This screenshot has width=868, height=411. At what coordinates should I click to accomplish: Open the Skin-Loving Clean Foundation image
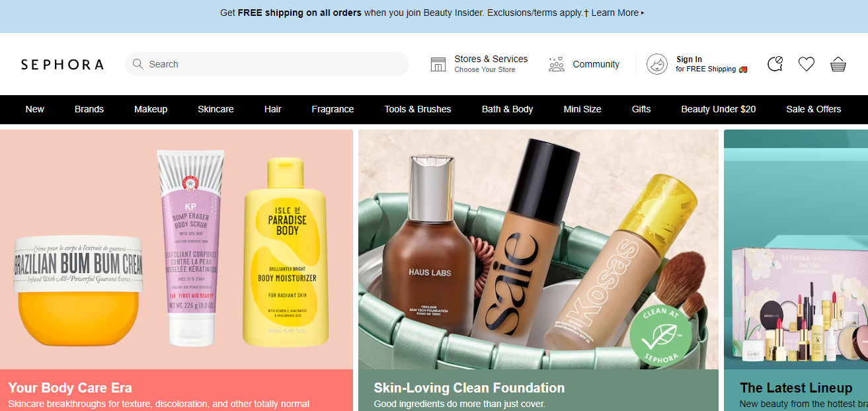point(538,249)
